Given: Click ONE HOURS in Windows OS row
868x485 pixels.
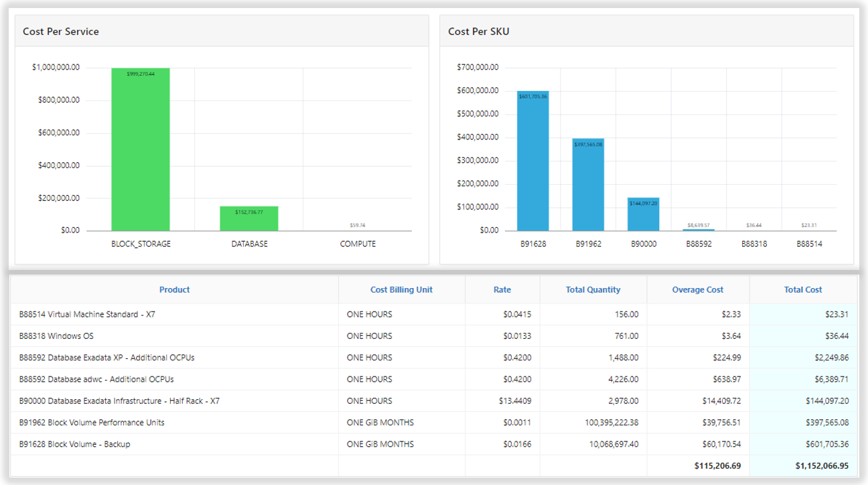Looking at the screenshot, I should click(369, 336).
